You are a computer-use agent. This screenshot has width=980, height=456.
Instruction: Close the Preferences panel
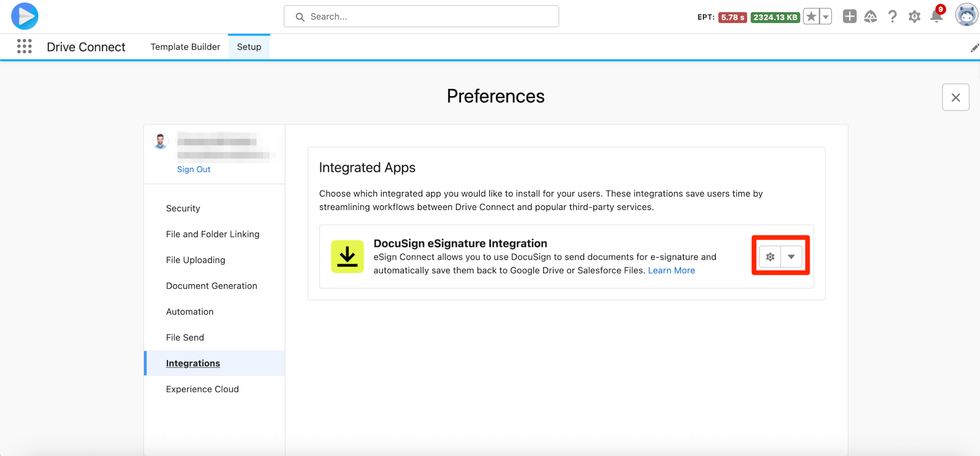[x=956, y=98]
